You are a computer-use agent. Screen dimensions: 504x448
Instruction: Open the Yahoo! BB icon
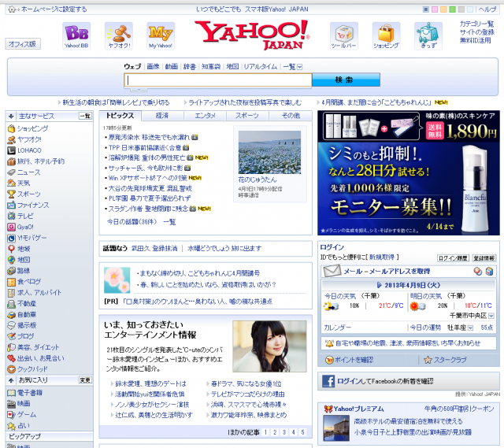pos(76,35)
